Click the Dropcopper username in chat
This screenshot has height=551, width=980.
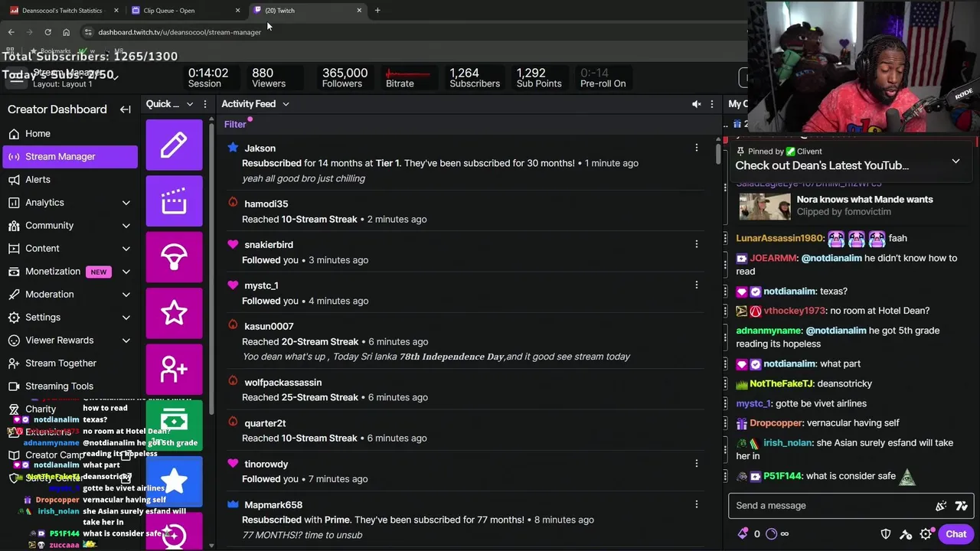(x=776, y=422)
